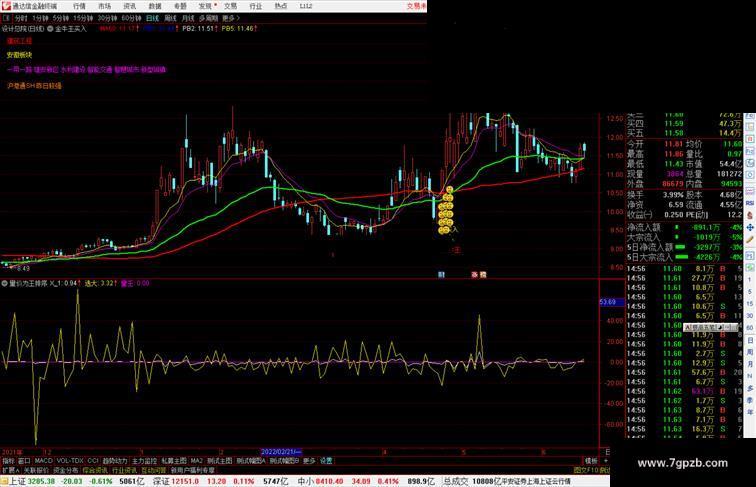Select the CCI indicator tab
This screenshot has height=487, width=756.
coord(93,461)
